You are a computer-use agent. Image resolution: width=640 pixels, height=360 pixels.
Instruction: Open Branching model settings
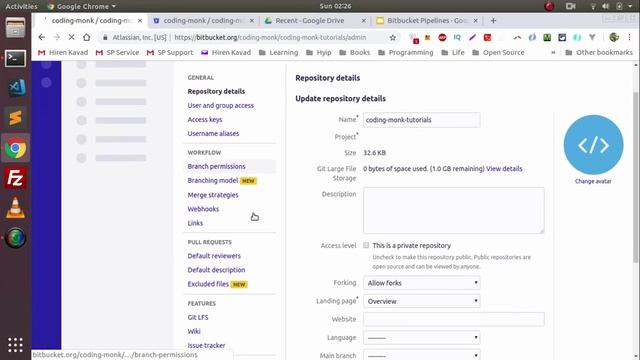[x=213, y=180]
